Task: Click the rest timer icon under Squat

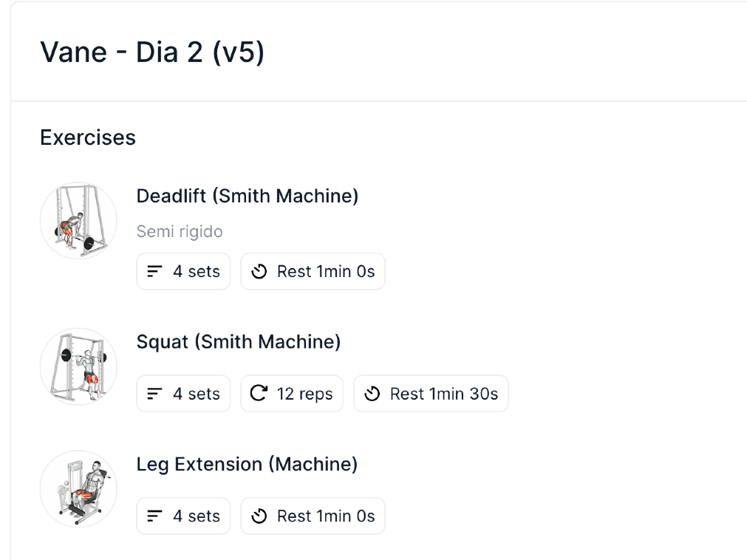Action: click(x=372, y=395)
